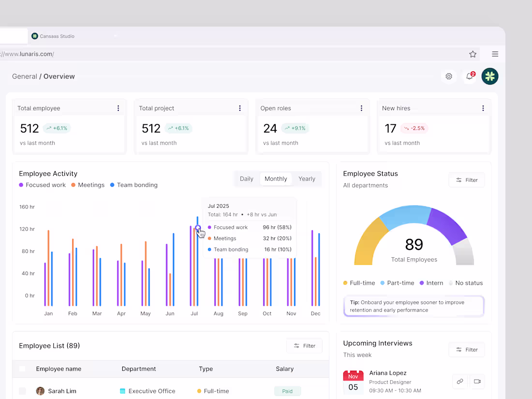
Task: Open the Open roles card options menu
Action: click(361, 108)
